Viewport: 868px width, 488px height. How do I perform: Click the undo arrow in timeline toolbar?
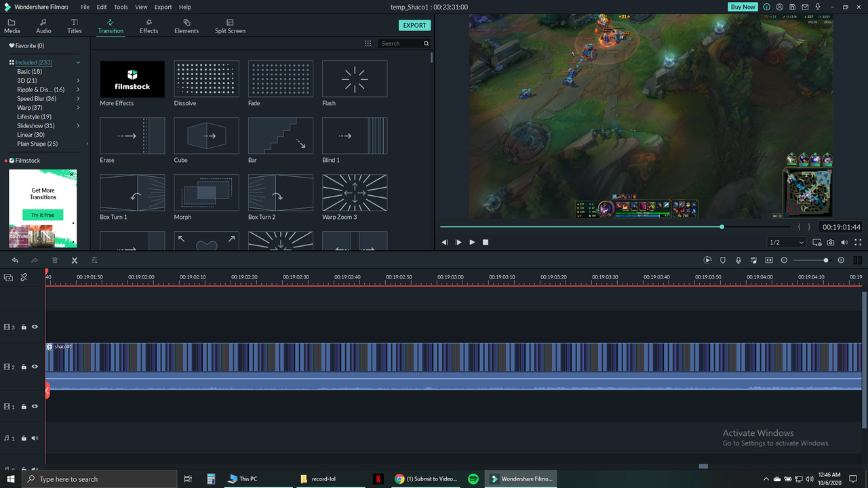[x=15, y=260]
